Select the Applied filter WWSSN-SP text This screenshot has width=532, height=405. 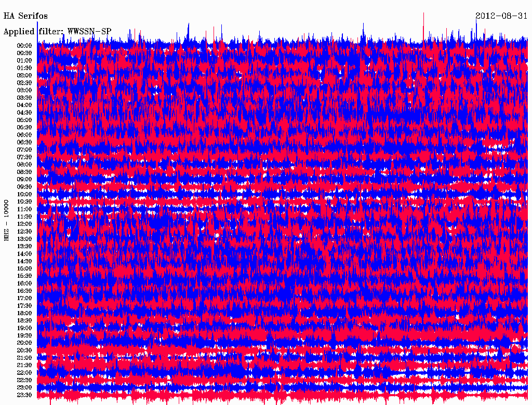(57, 32)
